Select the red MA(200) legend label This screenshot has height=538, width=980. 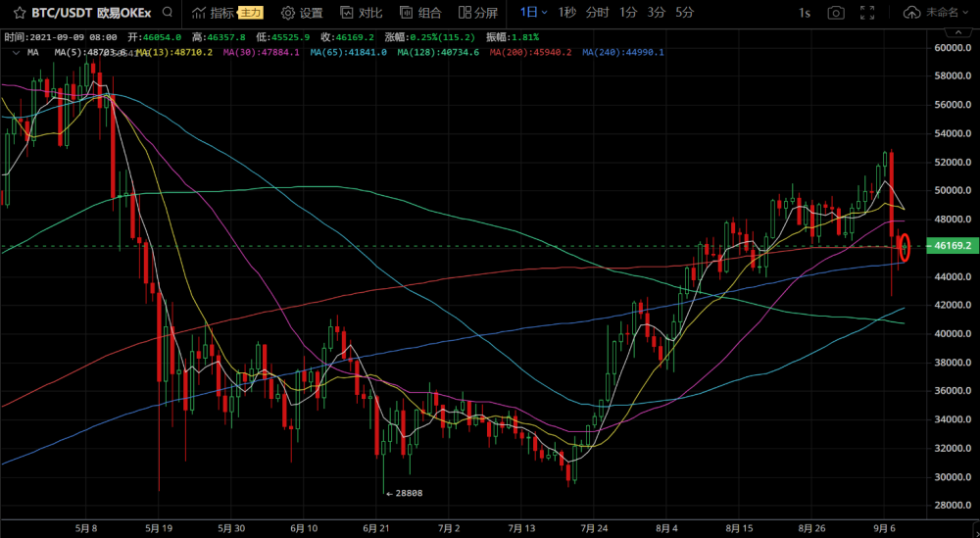click(x=530, y=53)
